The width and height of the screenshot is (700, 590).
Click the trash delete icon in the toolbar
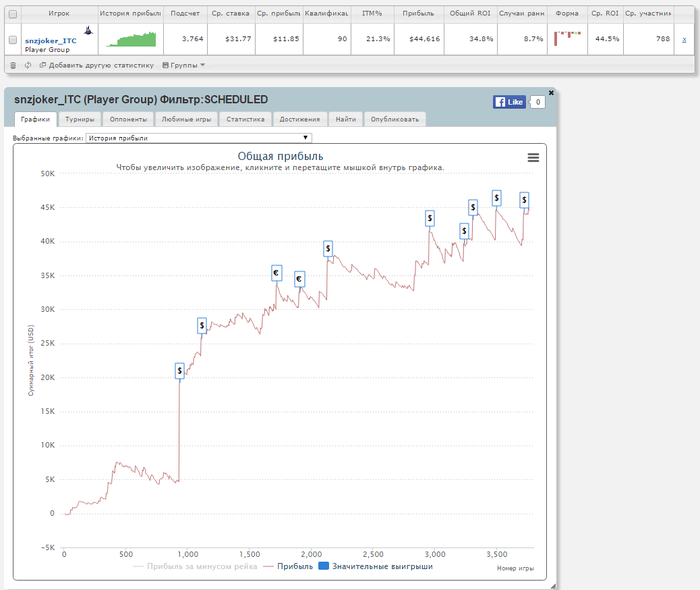(13, 65)
